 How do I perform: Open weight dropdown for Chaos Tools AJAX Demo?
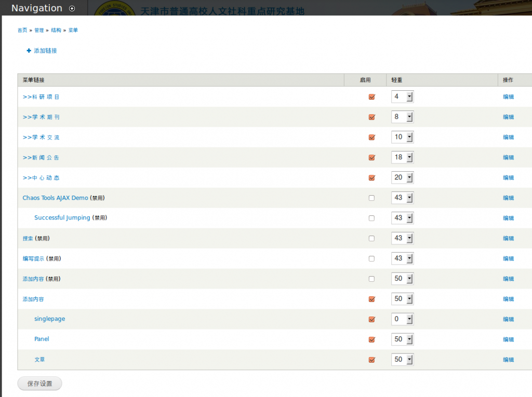(x=403, y=198)
